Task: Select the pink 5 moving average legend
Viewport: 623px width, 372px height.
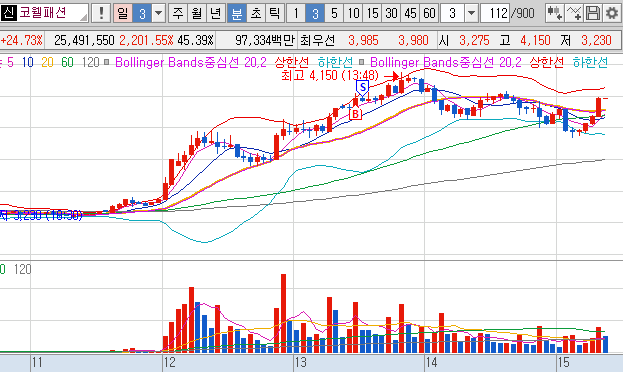Action: click(x=10, y=62)
